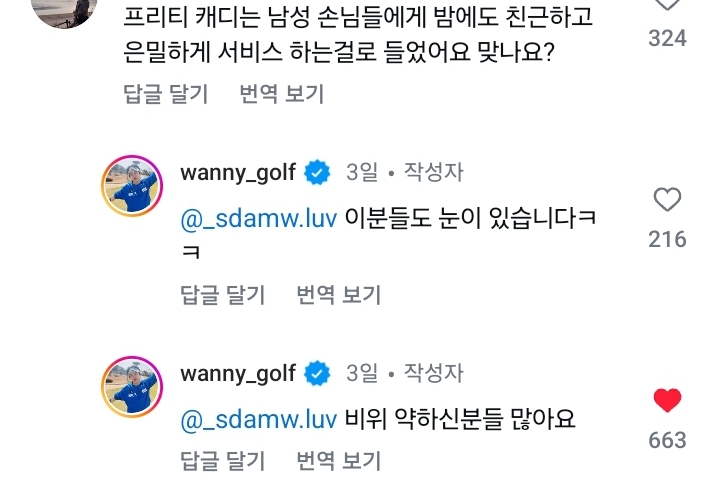
Task: Tap @_sdamw.luv mention in last reply
Action: (259, 420)
